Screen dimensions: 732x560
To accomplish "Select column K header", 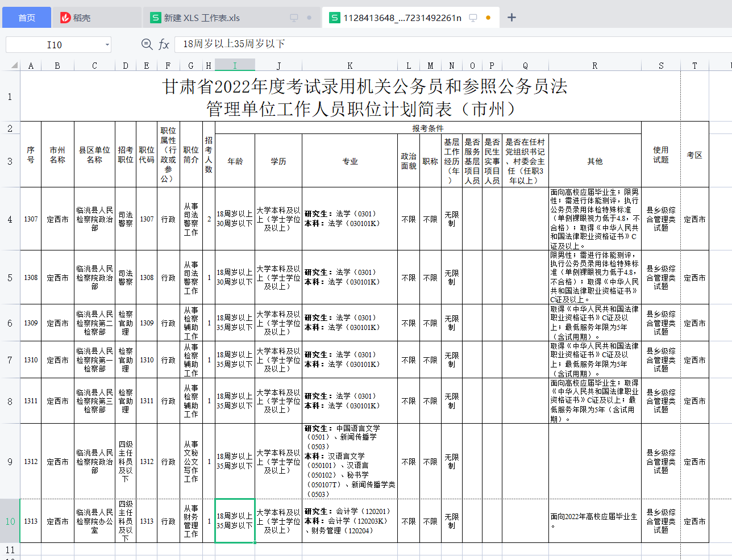I will [350, 65].
